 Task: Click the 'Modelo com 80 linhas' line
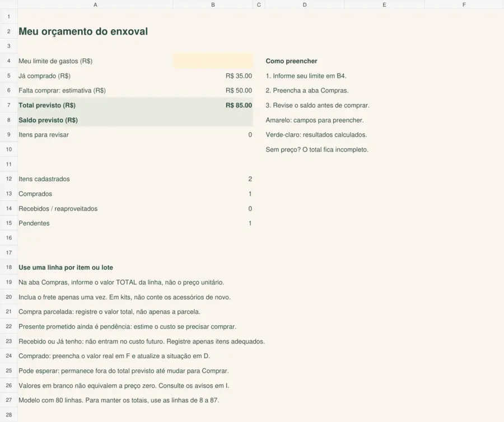(119, 401)
